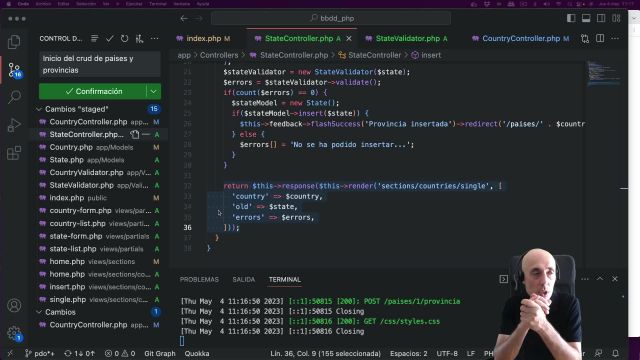
Task: Click the code minimap on the right
Action: click(603, 73)
